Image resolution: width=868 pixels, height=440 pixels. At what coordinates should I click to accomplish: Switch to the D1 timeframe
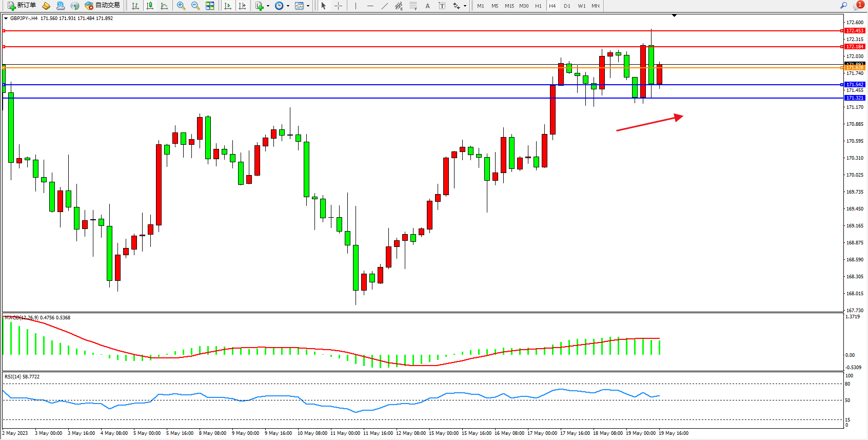[x=567, y=6]
